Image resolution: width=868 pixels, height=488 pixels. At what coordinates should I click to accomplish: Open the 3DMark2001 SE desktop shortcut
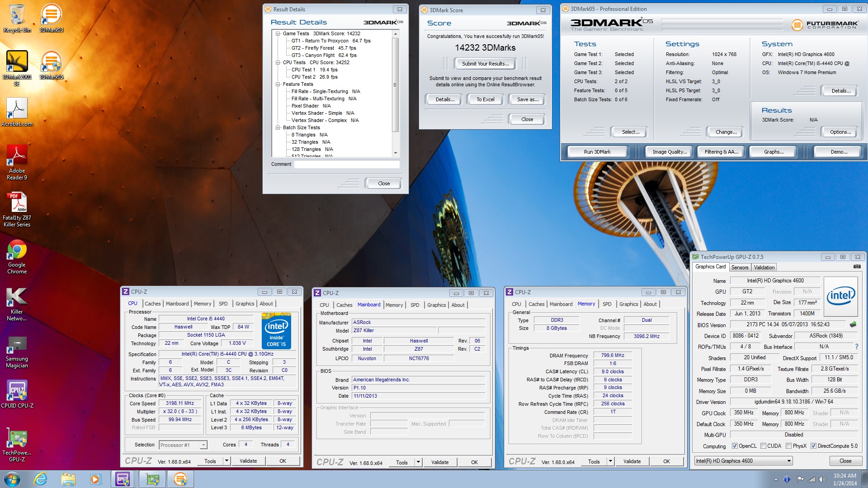point(17,68)
